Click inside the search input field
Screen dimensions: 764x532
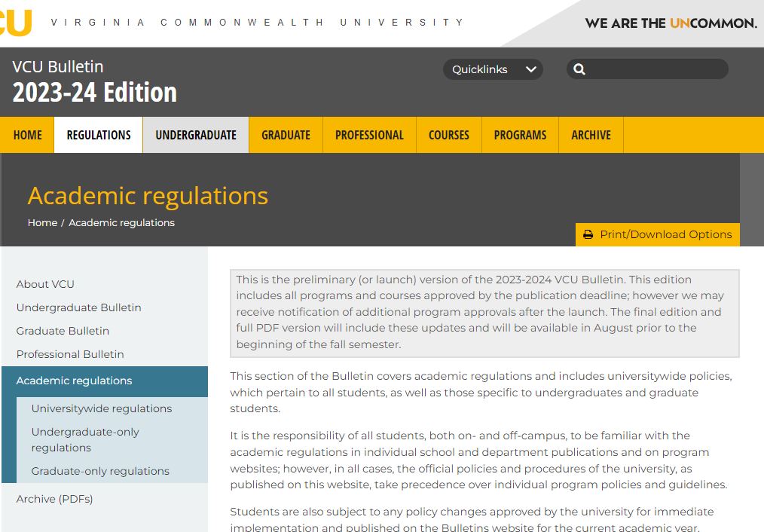tap(656, 69)
